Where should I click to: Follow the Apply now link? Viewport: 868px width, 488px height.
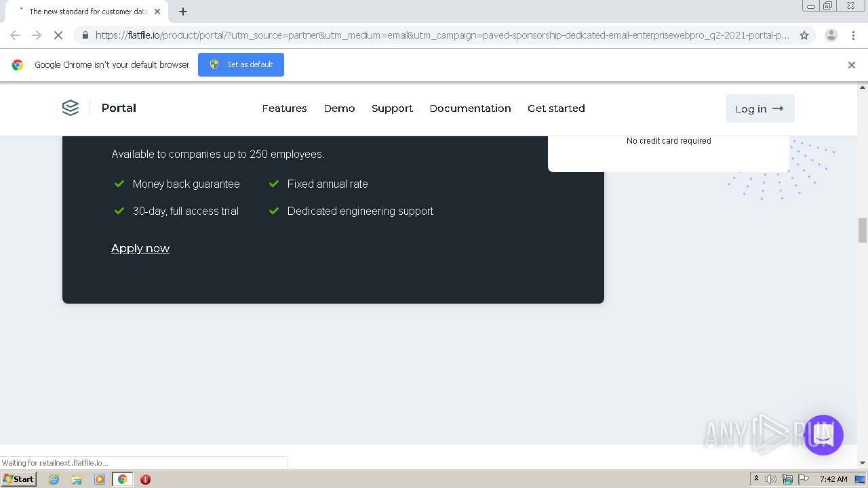point(140,248)
